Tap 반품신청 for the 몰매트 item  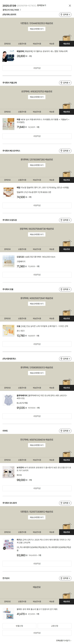click(x=19, y=624)
